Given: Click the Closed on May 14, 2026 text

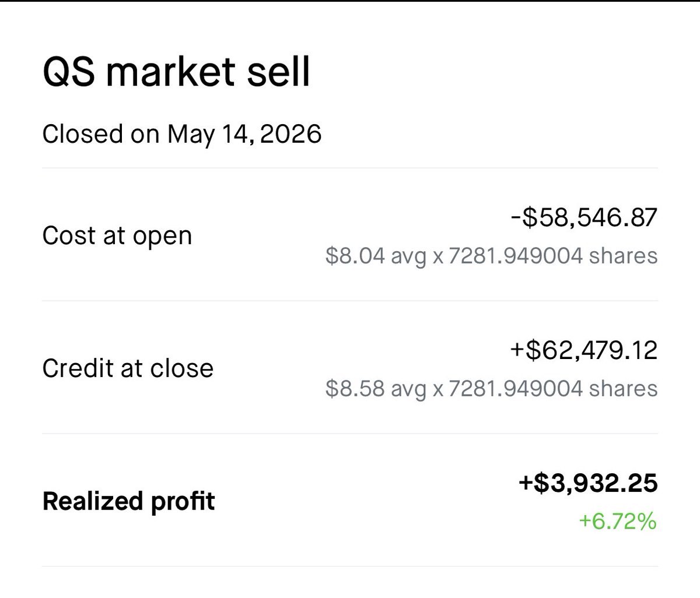Looking at the screenshot, I should 182,134.
